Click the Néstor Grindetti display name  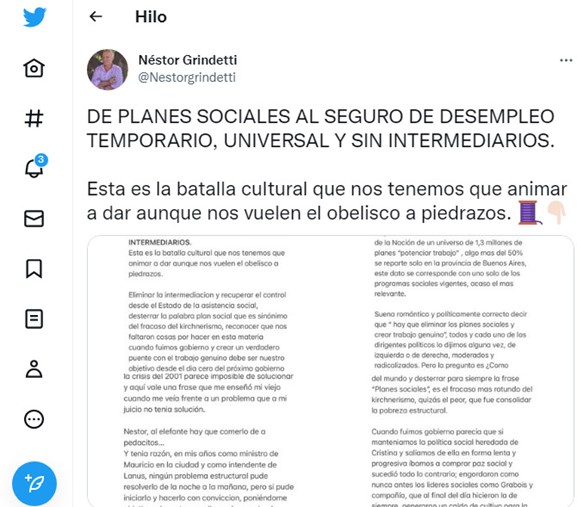188,60
